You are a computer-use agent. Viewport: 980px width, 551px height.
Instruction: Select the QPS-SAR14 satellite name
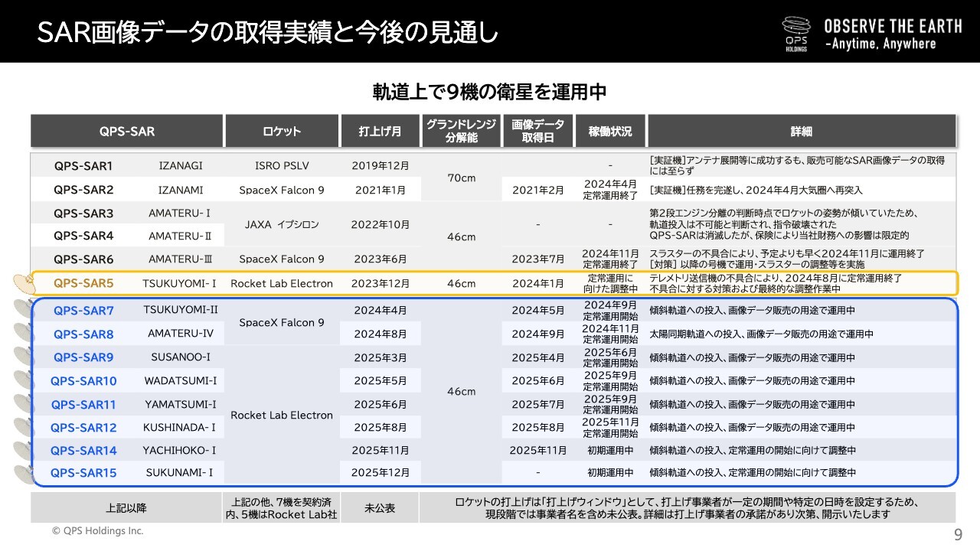[83, 451]
